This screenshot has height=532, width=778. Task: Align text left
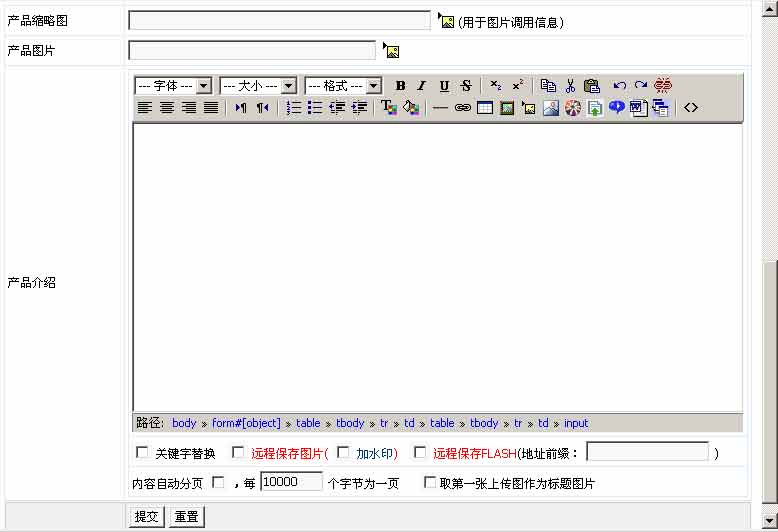pyautogui.click(x=144, y=107)
